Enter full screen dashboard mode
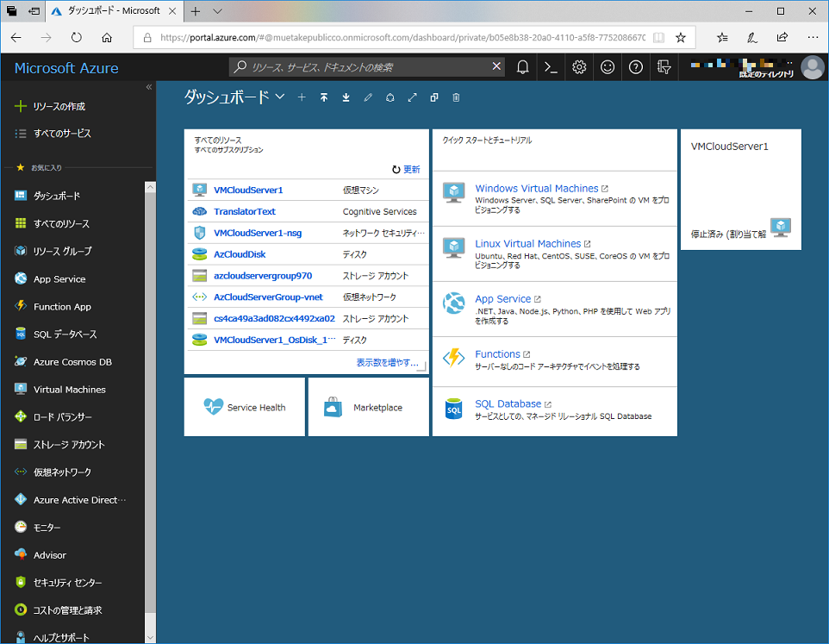 coord(412,97)
